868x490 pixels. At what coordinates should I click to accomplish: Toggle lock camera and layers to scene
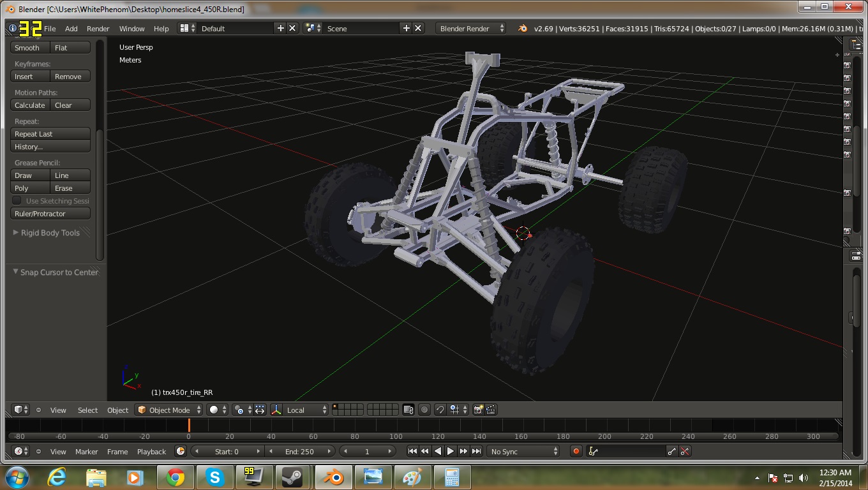[x=409, y=410]
